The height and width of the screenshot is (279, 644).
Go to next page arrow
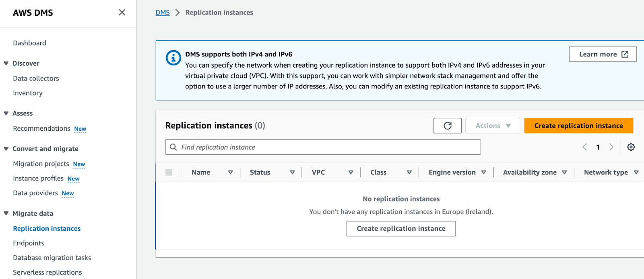pyautogui.click(x=611, y=147)
